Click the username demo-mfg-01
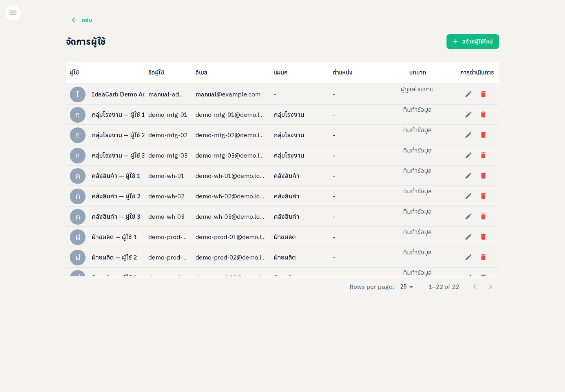 tap(168, 115)
